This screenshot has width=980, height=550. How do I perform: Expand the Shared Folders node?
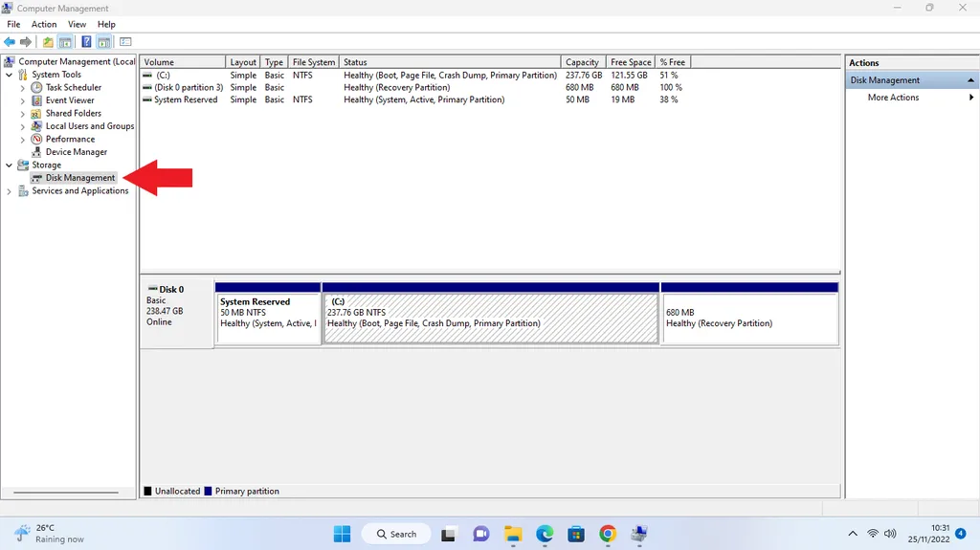[x=23, y=114]
